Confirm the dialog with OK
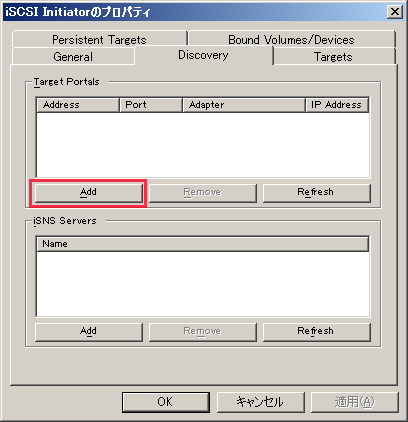 click(x=166, y=402)
